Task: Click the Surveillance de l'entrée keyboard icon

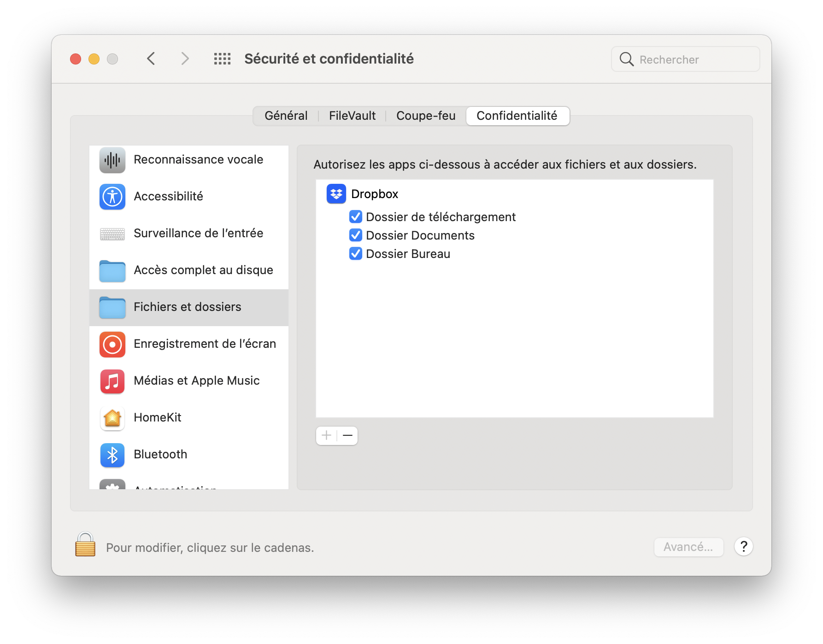Action: click(x=112, y=234)
